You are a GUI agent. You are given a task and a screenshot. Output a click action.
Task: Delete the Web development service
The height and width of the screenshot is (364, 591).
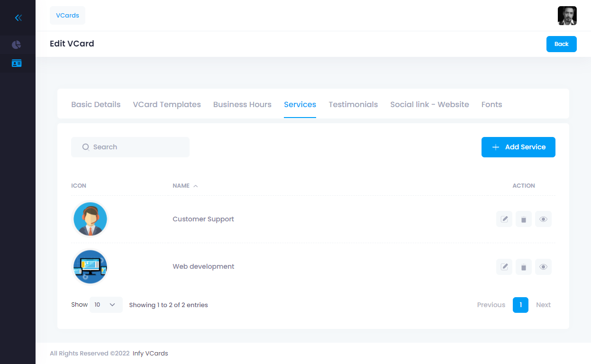pyautogui.click(x=524, y=267)
